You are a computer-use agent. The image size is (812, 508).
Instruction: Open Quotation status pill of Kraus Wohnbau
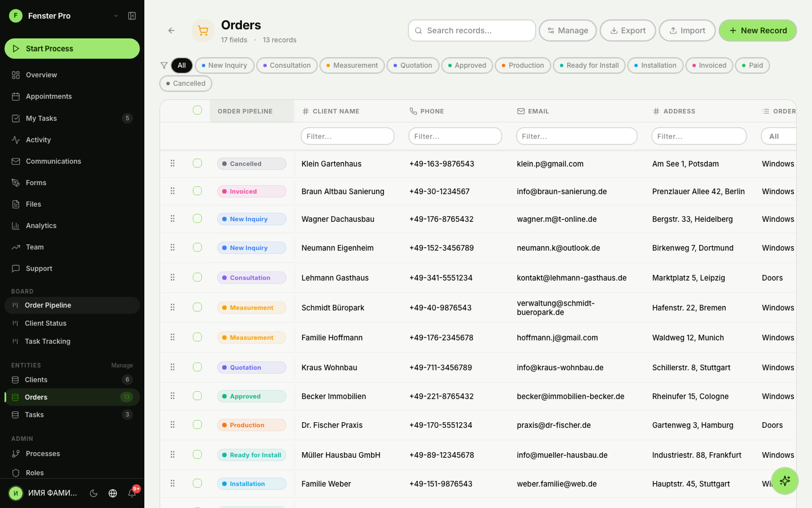tap(251, 367)
